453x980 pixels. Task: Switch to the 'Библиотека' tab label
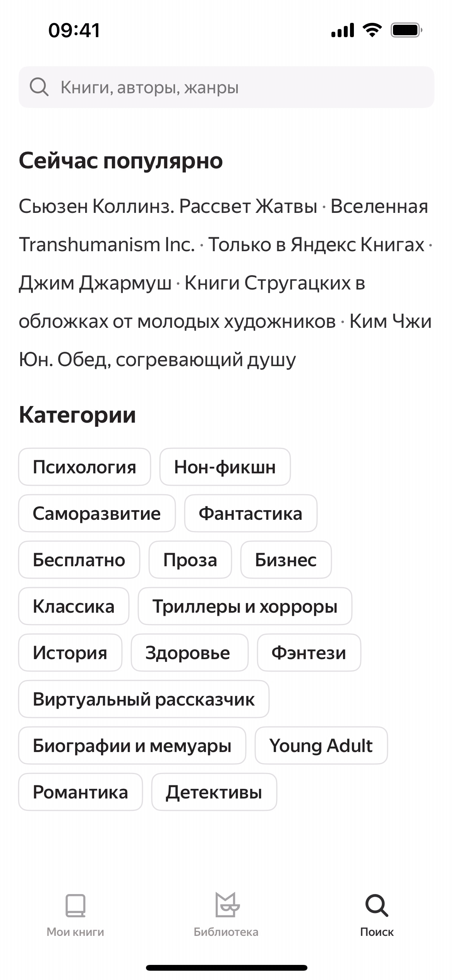226,932
